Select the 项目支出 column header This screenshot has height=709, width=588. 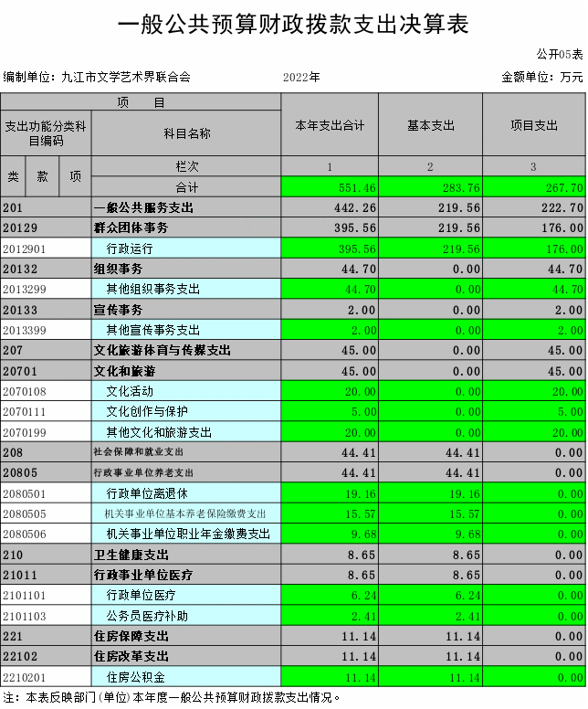point(533,125)
